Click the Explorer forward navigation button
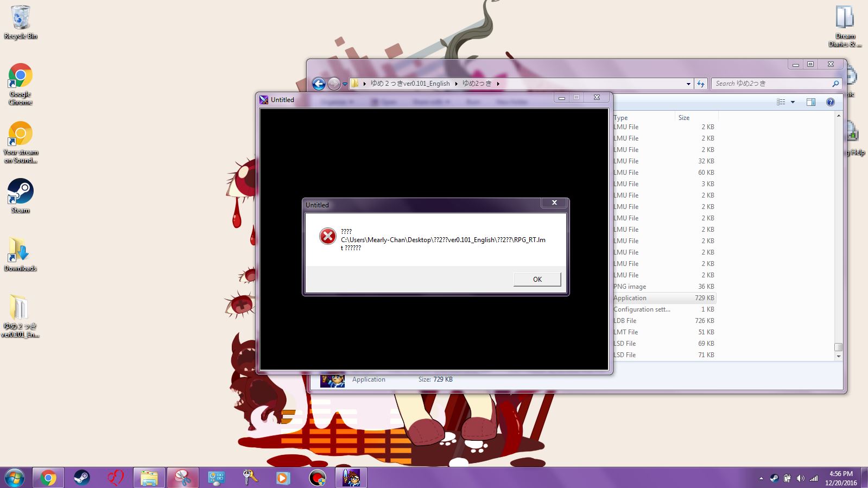Viewport: 868px width, 488px height. tap(334, 84)
